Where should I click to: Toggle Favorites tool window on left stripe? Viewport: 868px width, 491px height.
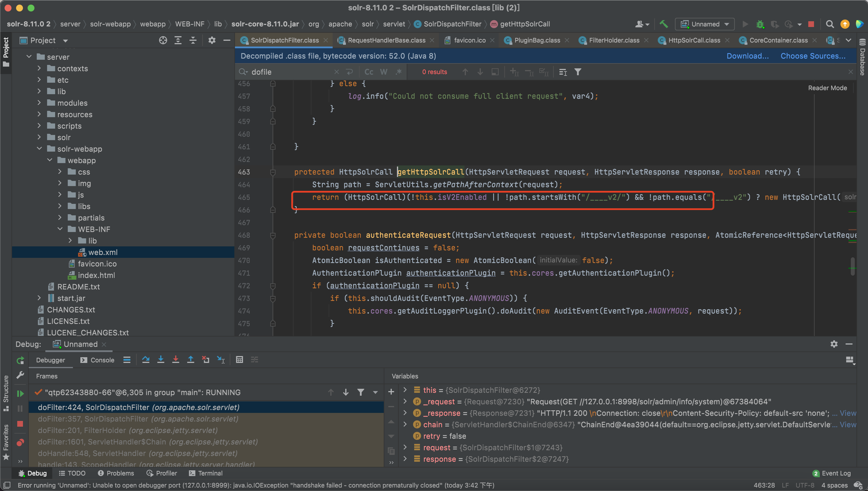point(6,442)
